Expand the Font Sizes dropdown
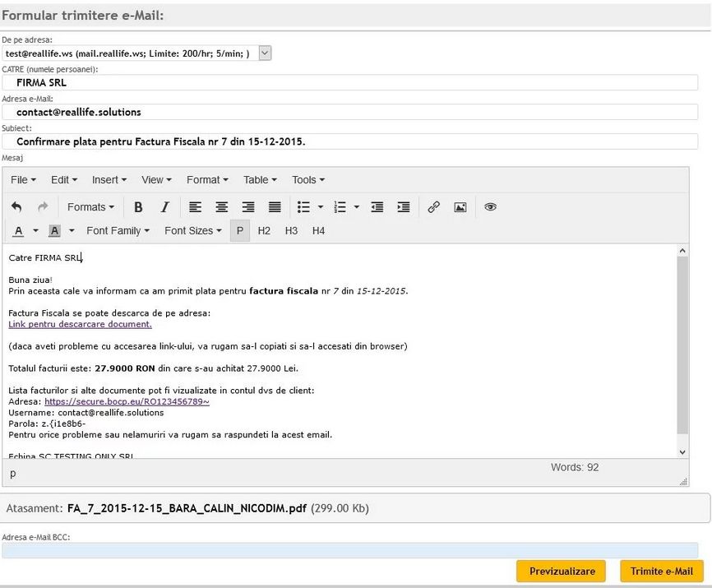The width and height of the screenshot is (712, 588). 193,231
